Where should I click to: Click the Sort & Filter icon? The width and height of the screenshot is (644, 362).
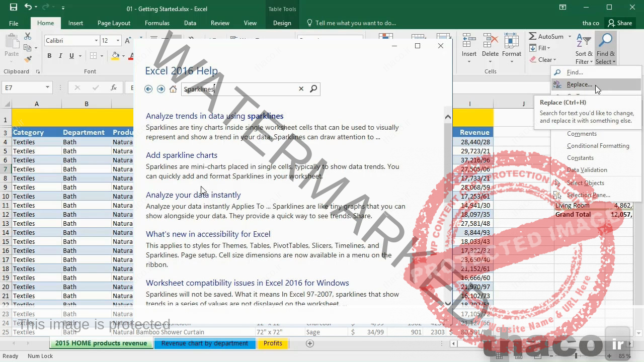(584, 41)
